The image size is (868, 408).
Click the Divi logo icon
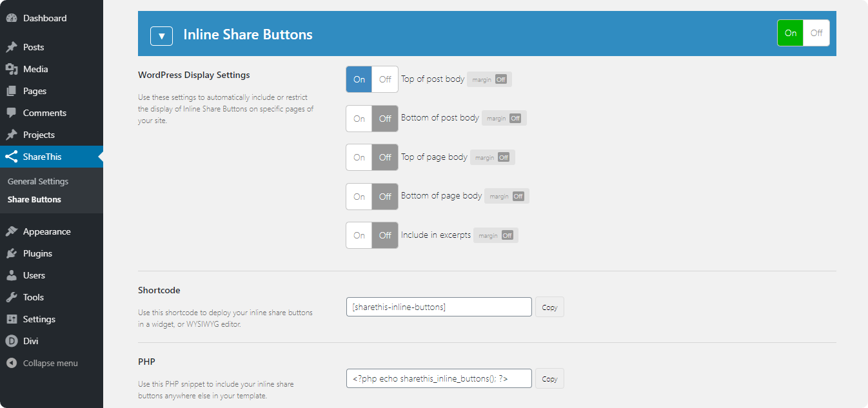click(x=12, y=341)
